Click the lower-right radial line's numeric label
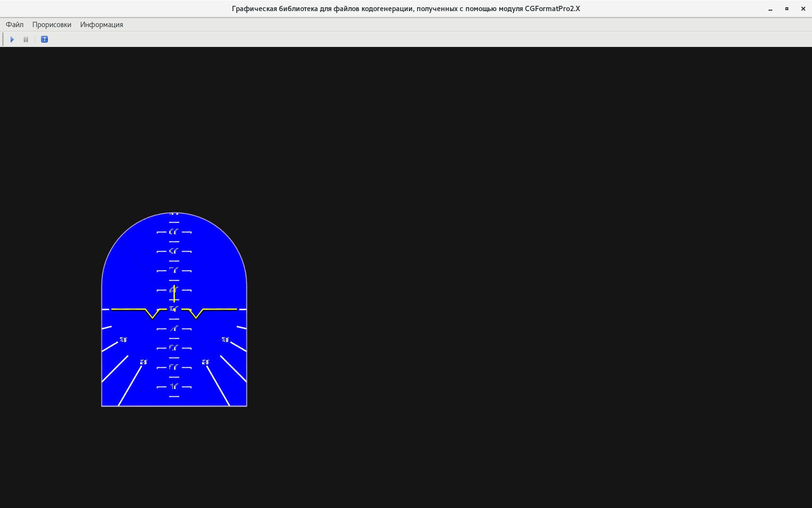Image resolution: width=812 pixels, height=508 pixels. (205, 362)
